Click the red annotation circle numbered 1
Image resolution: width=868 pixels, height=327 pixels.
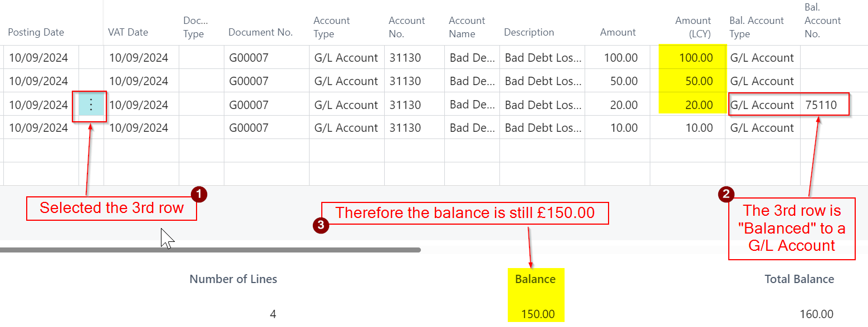tap(199, 194)
